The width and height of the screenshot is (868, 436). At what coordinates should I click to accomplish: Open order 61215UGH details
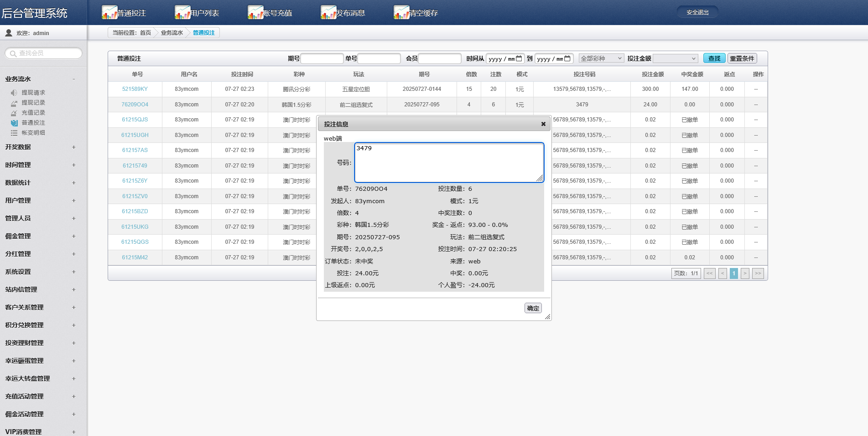[x=135, y=135]
